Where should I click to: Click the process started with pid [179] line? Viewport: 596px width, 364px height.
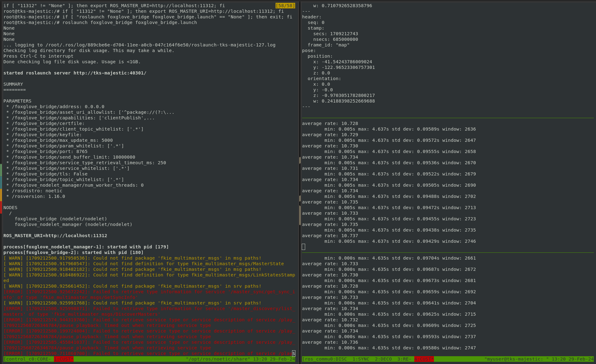(86, 247)
